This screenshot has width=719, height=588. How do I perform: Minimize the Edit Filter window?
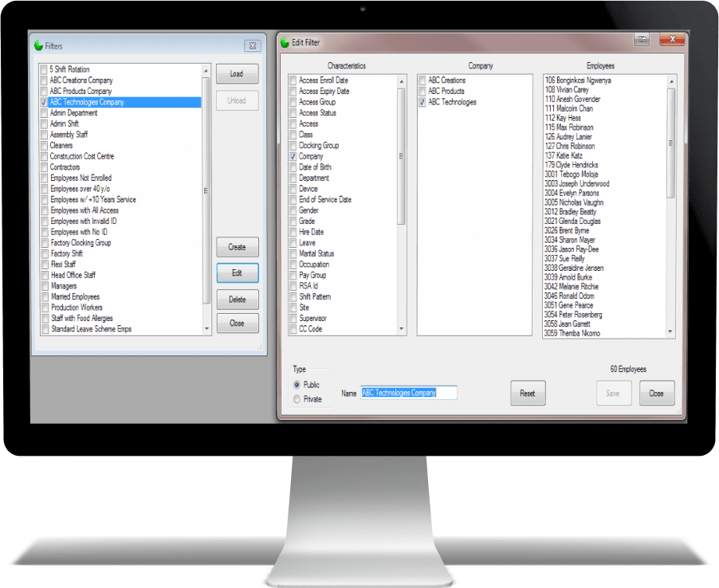click(641, 40)
